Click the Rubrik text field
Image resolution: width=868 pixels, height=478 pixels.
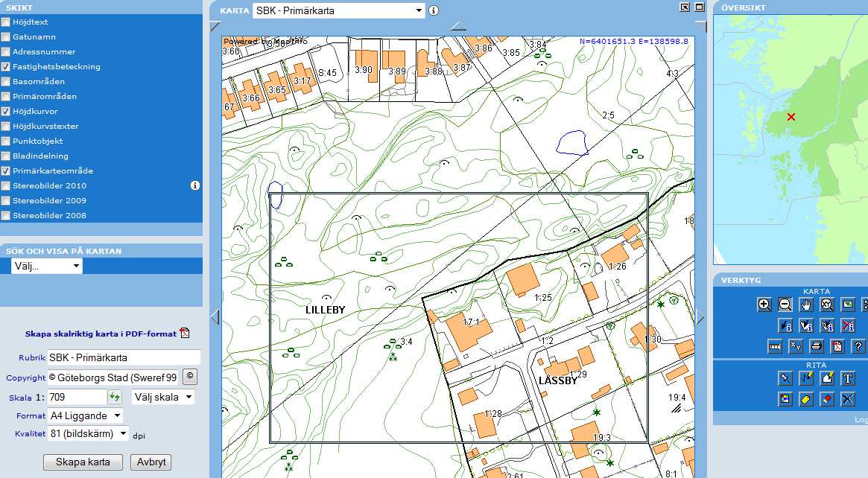click(x=124, y=357)
